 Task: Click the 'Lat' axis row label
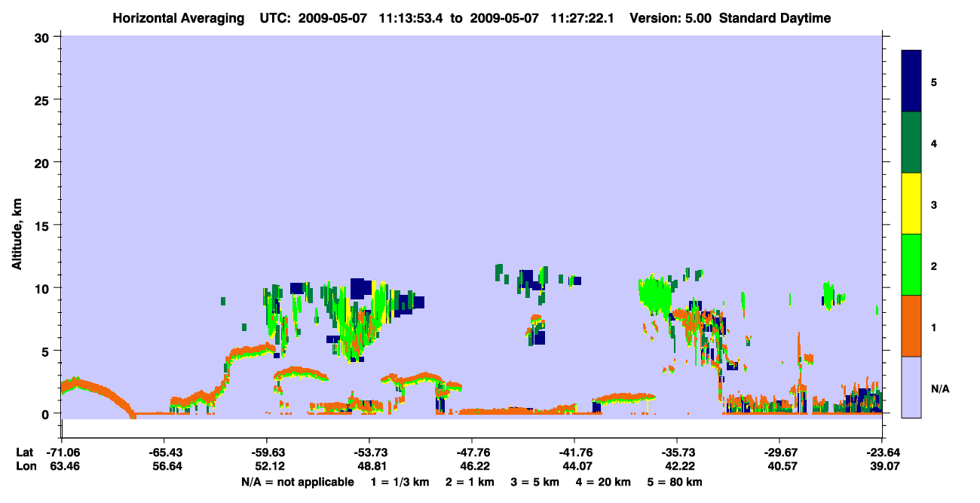coord(25,452)
